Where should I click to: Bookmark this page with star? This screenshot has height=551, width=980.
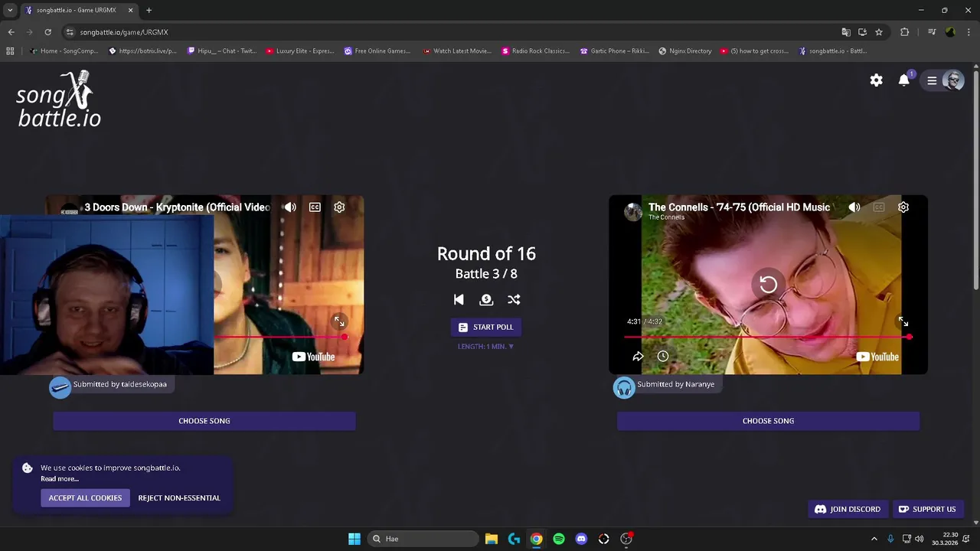tap(879, 32)
